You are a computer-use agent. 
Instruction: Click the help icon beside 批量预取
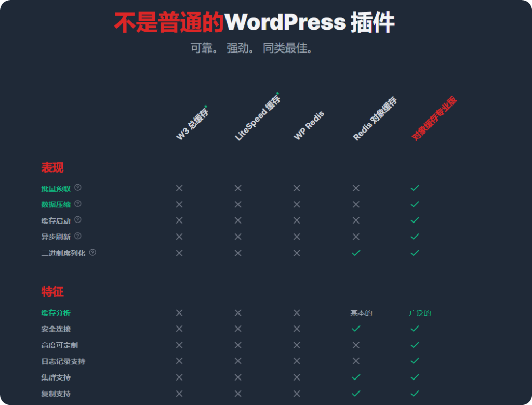click(78, 188)
